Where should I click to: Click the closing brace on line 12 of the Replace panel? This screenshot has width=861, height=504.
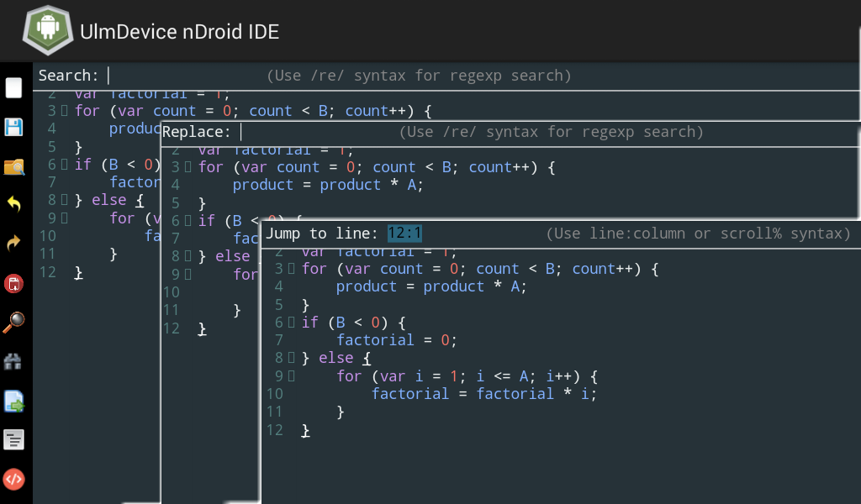pos(202,328)
